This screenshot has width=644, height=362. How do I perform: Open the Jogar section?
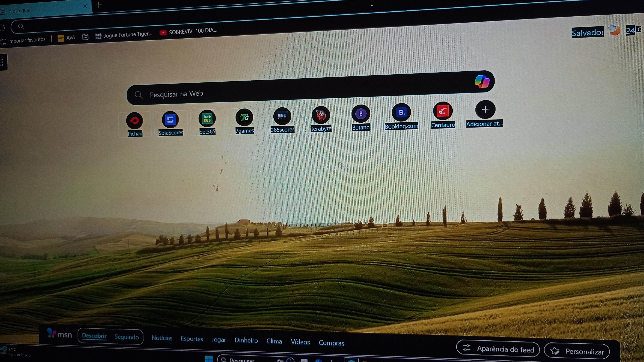coord(218,340)
